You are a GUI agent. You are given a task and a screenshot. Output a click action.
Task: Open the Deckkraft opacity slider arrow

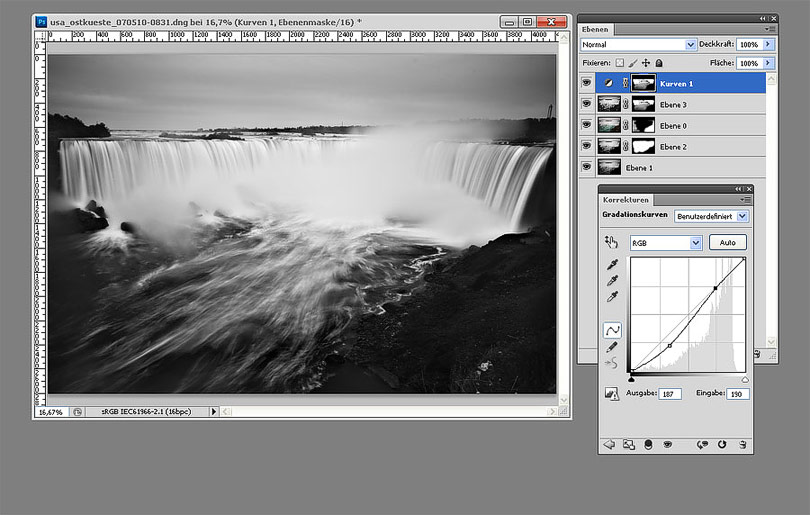pos(768,44)
